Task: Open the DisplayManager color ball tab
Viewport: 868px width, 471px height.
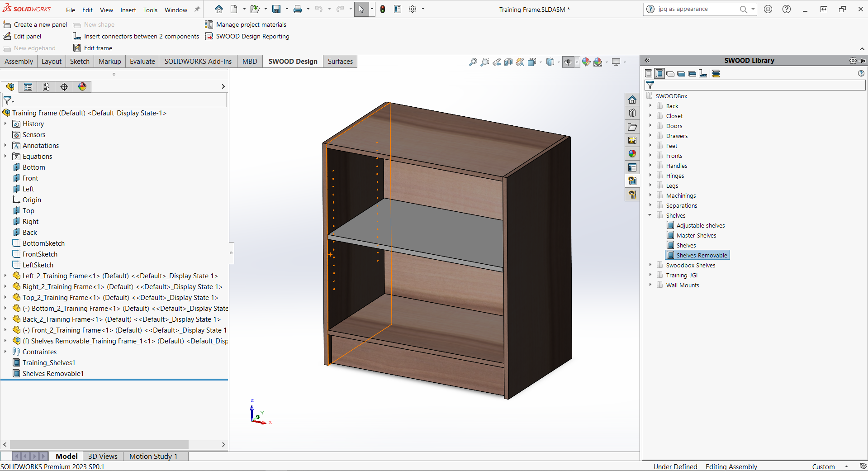Action: pos(82,87)
